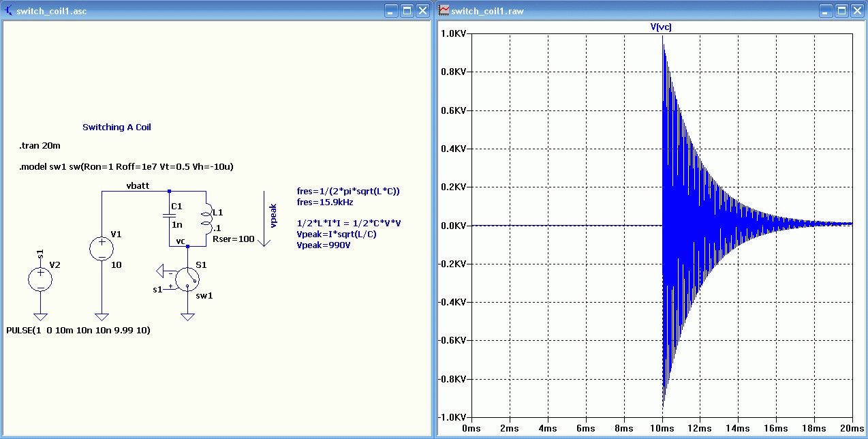This screenshot has width=868, height=439.
Task: Click the vpeak arrow annotation
Action: (x=264, y=219)
